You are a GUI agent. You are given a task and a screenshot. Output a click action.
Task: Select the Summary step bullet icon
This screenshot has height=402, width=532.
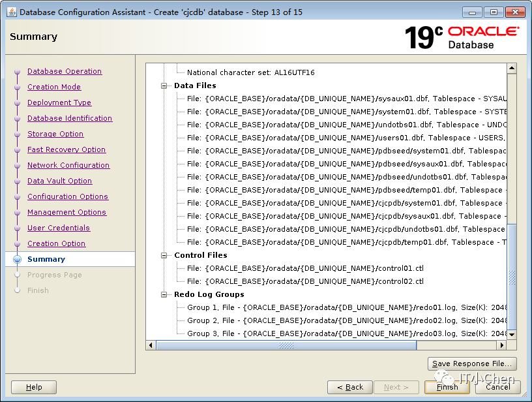click(x=18, y=259)
